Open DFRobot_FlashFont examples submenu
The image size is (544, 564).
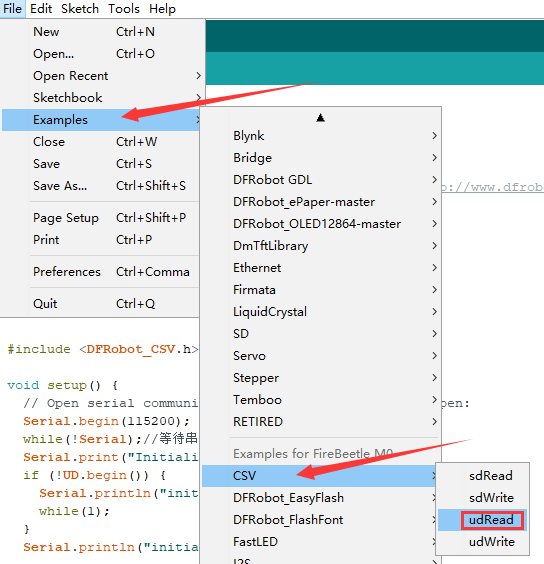click(319, 520)
